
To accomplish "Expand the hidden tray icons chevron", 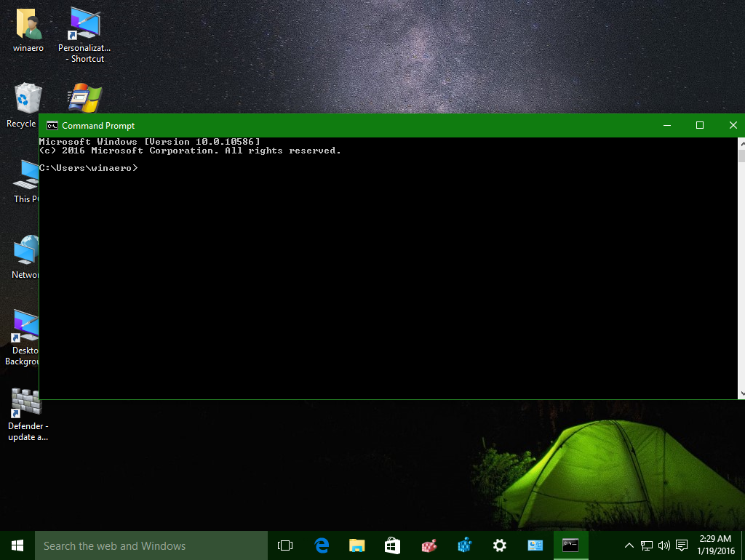I will (629, 545).
